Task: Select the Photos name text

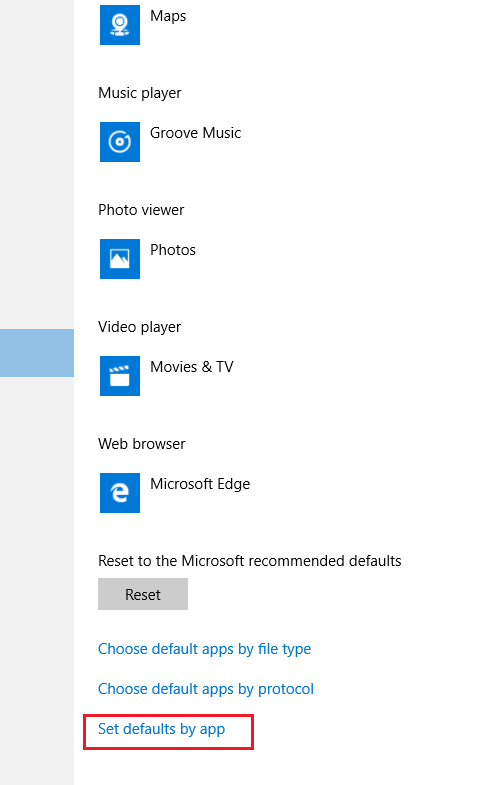Action: (x=173, y=250)
